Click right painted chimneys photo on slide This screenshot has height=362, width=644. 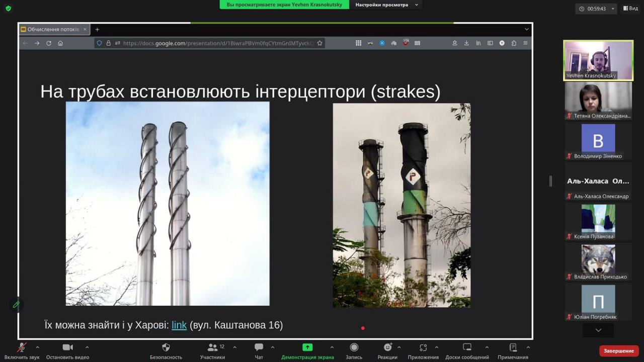401,205
